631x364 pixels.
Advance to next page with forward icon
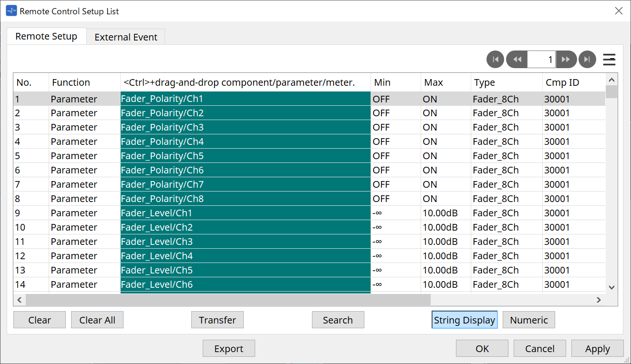pos(566,60)
